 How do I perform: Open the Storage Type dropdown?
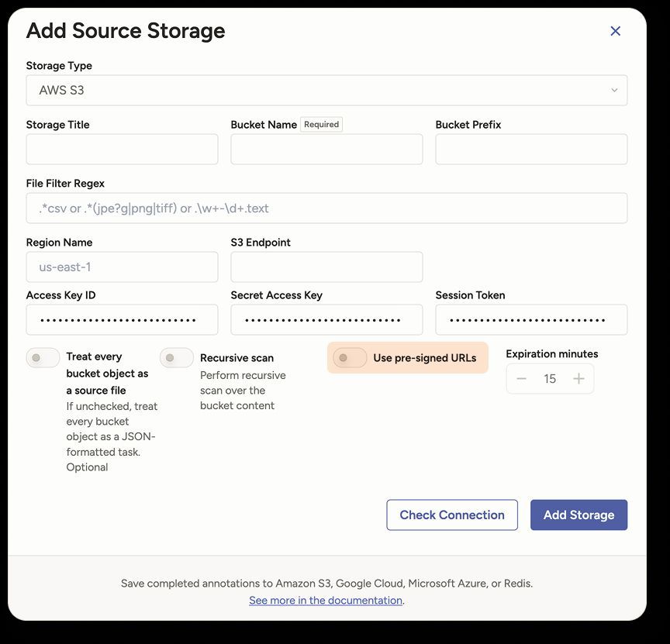pos(326,90)
